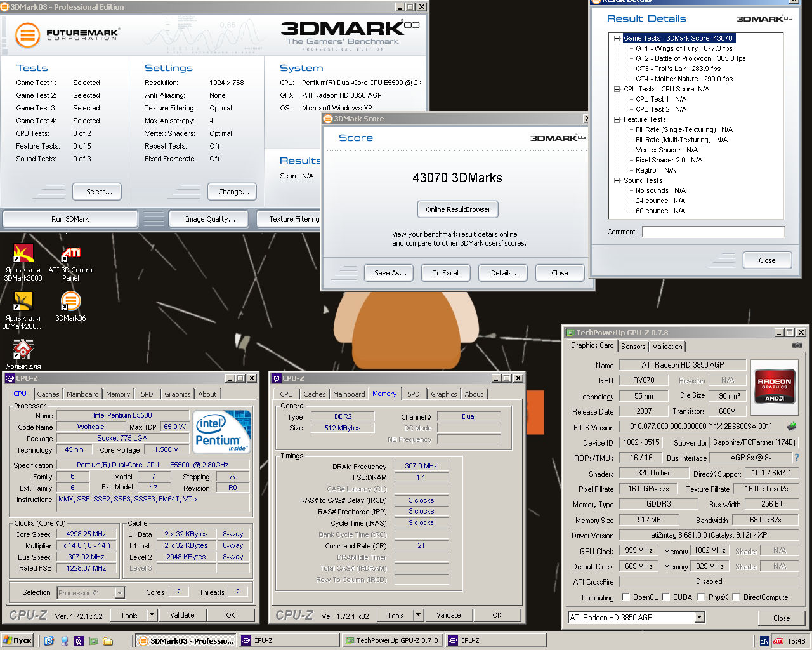Click GPU-Z camera screenshot icon
Image resolution: width=812 pixels, height=650 pixels.
coord(797,345)
